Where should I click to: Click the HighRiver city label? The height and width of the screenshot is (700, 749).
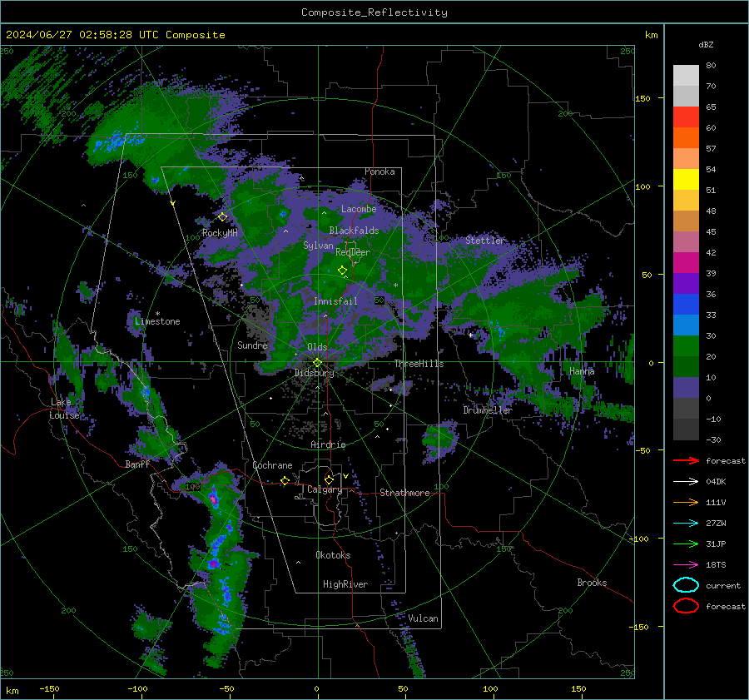tap(345, 584)
